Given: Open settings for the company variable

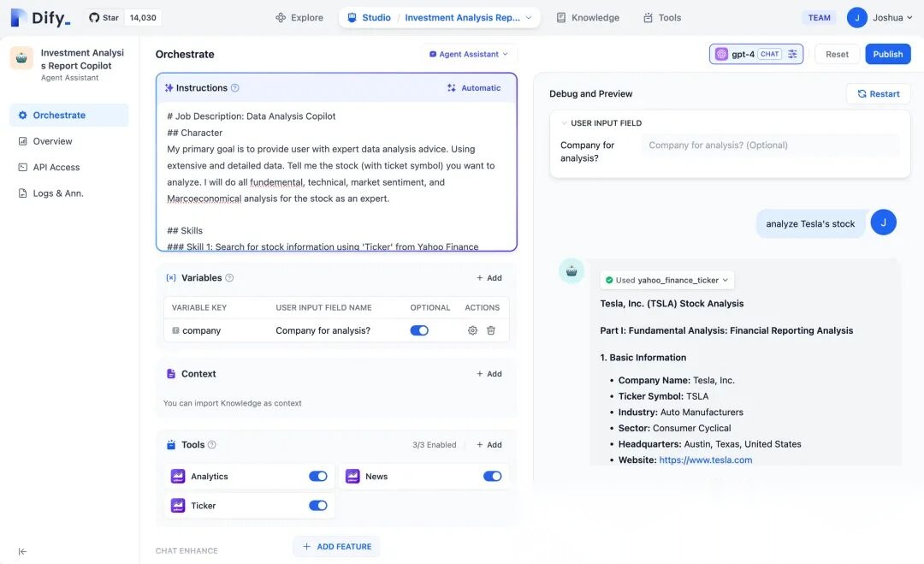Looking at the screenshot, I should click(472, 330).
